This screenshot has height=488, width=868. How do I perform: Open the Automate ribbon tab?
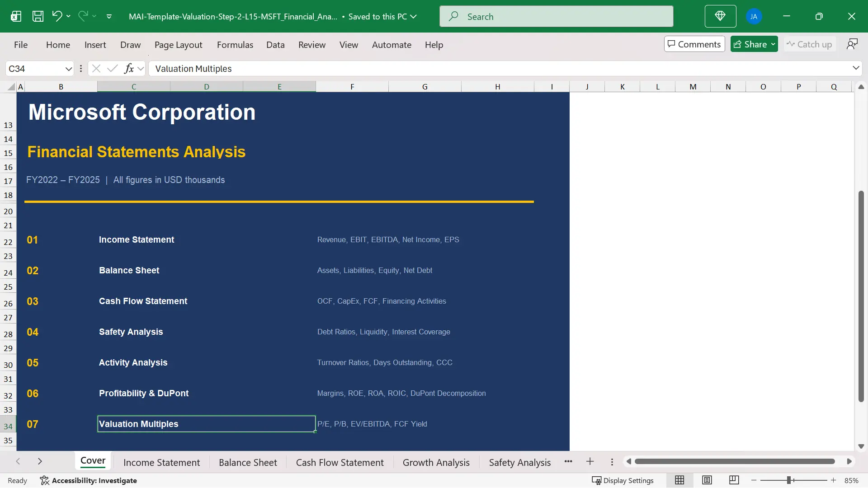[x=392, y=45]
